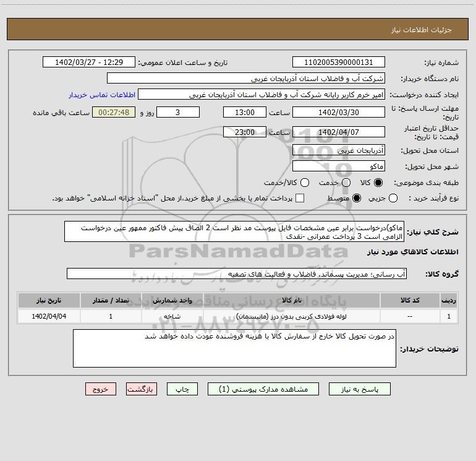Click the deadline hour field 13:00
This screenshot has width=476, height=461.
click(x=245, y=112)
